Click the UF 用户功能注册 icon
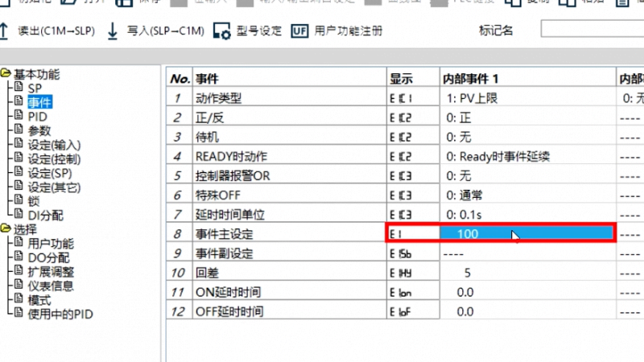The image size is (644, 362). (x=299, y=31)
